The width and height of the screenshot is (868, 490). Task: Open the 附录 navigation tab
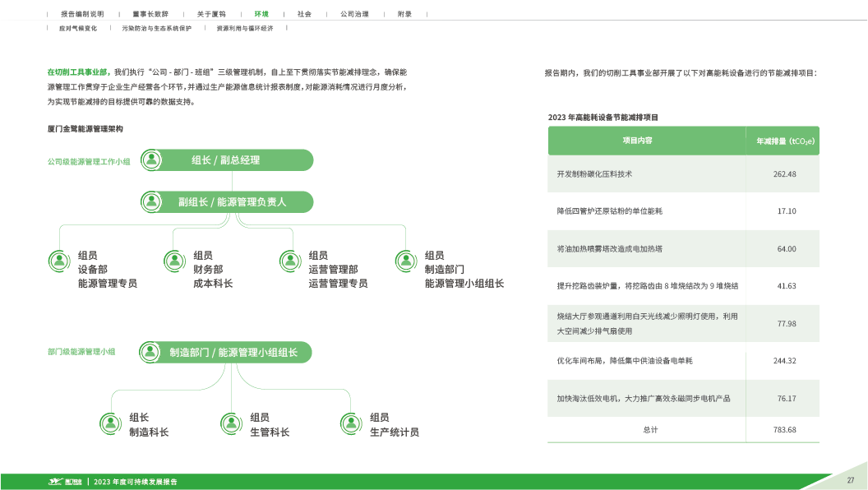pos(404,14)
